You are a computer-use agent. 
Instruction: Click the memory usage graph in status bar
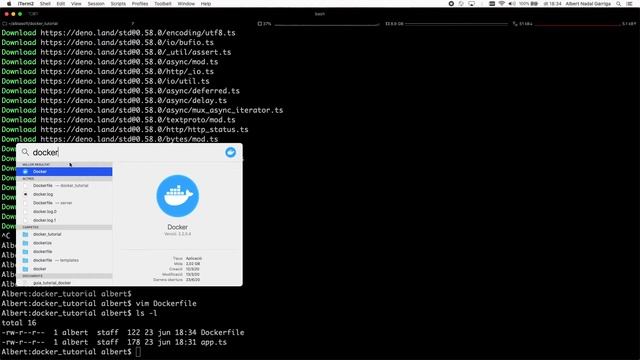pos(455,24)
